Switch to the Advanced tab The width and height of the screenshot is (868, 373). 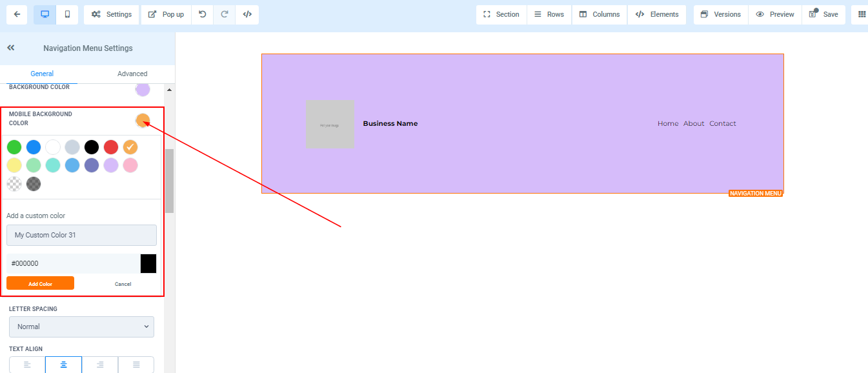(x=132, y=74)
